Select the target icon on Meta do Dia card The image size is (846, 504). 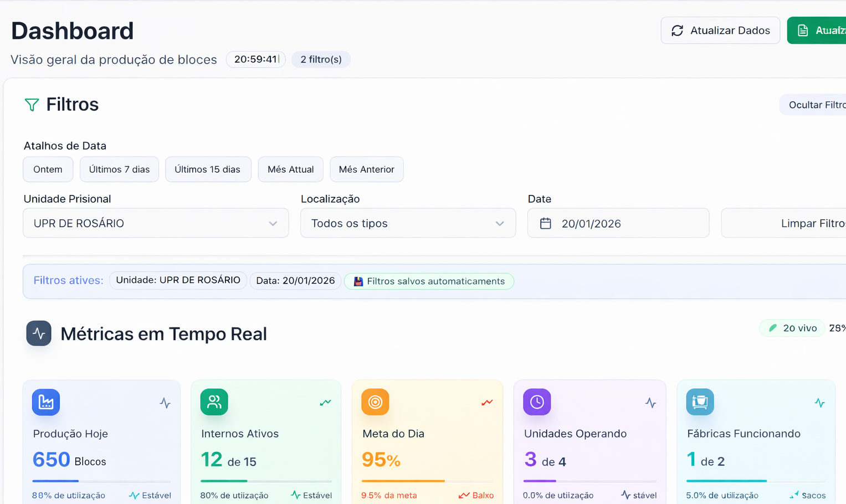[375, 402]
